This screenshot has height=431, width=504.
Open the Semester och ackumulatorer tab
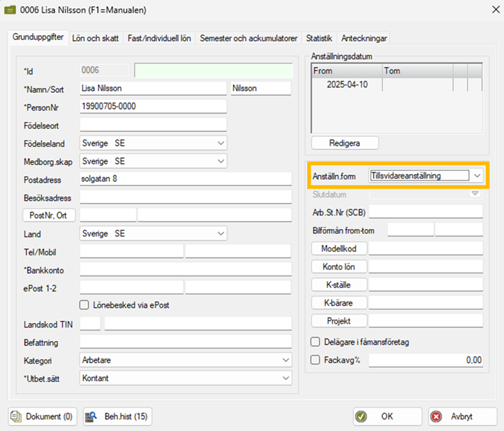(249, 38)
